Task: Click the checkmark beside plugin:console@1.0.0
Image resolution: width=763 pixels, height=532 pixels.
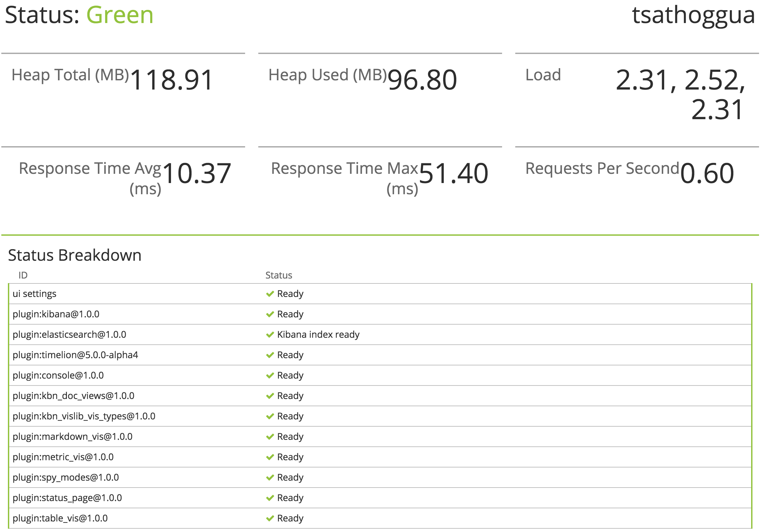Action: point(270,375)
